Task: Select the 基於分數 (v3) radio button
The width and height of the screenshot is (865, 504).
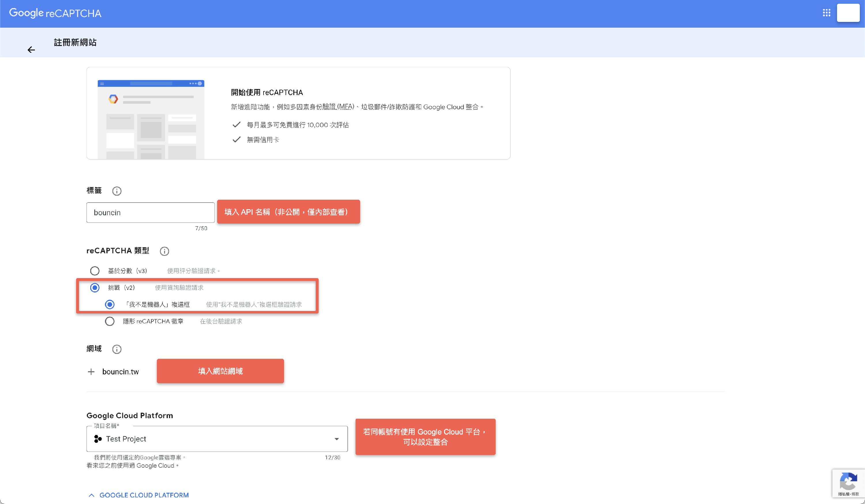Action: [x=95, y=271]
